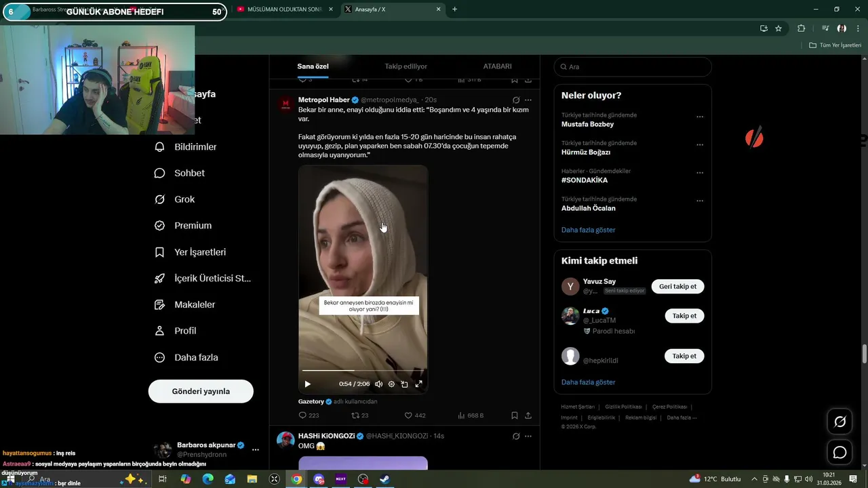
Task: Open Makaleler in sidebar
Action: 185,305
